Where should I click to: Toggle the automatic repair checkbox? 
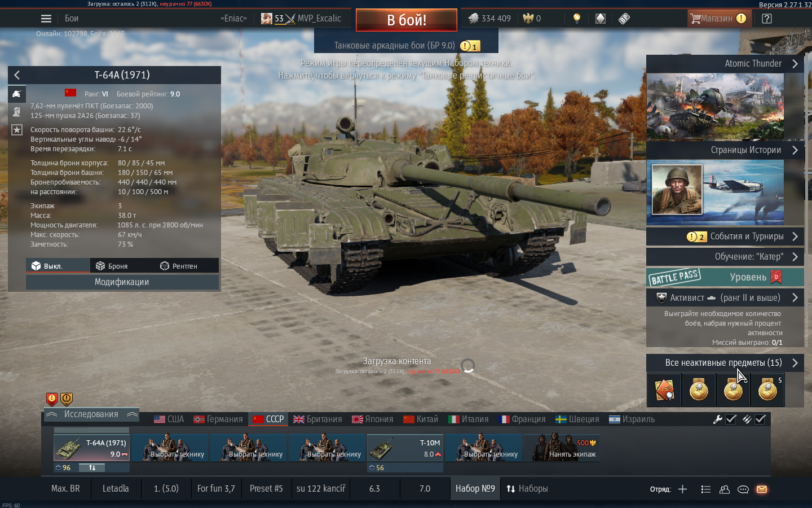pos(731,419)
